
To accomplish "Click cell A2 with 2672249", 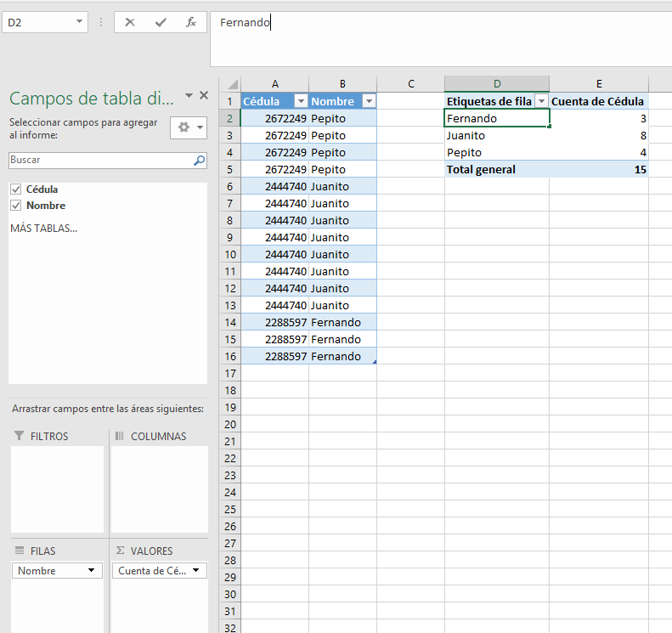I will coord(274,118).
